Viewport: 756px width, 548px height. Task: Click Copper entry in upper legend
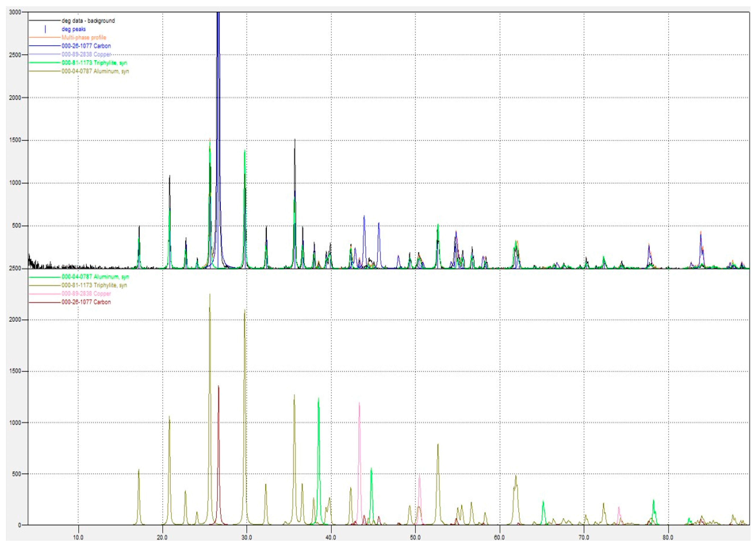(86, 54)
